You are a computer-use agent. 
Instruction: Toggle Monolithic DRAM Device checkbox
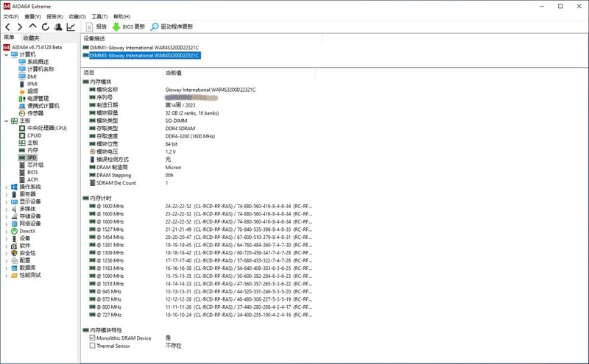[93, 338]
